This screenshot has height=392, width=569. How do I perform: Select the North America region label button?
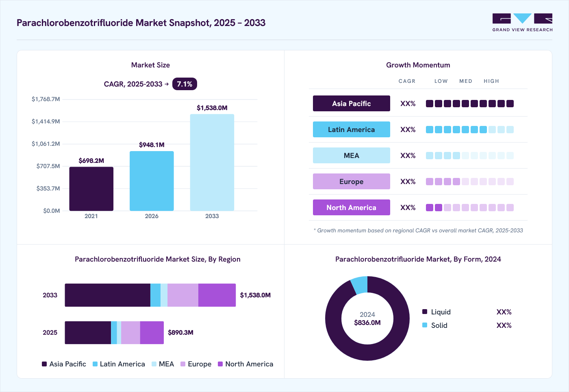point(351,208)
